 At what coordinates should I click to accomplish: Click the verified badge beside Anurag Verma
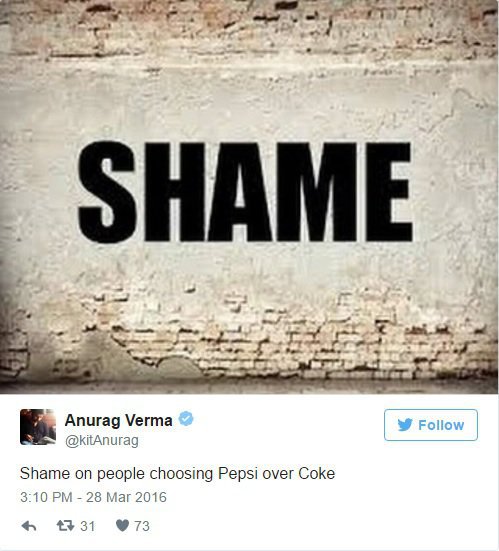pyautogui.click(x=186, y=419)
